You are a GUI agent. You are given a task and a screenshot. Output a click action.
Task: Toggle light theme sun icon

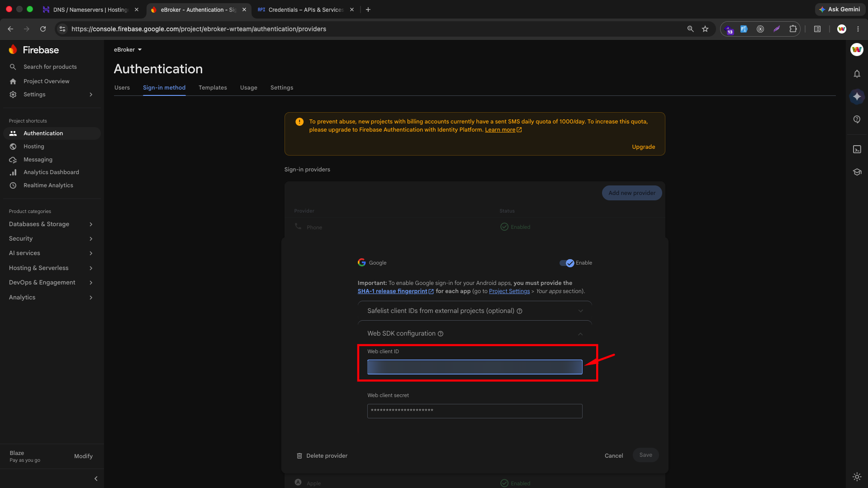(x=857, y=477)
